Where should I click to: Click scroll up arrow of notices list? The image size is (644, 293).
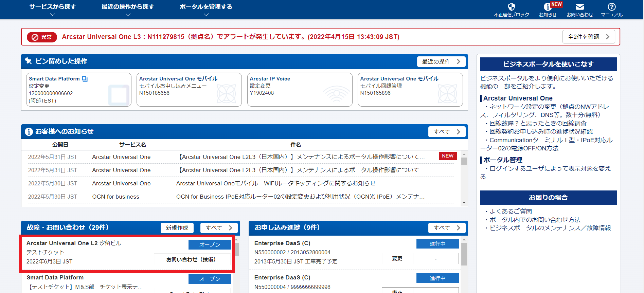464,154
